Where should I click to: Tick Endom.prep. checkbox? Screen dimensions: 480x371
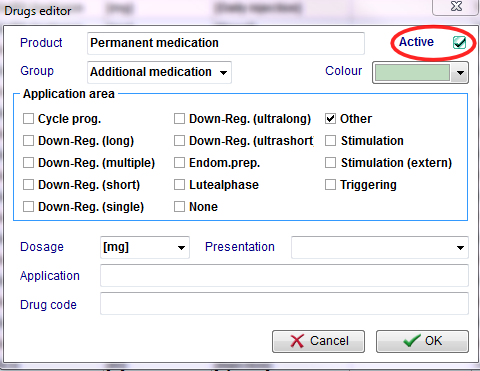click(x=179, y=163)
